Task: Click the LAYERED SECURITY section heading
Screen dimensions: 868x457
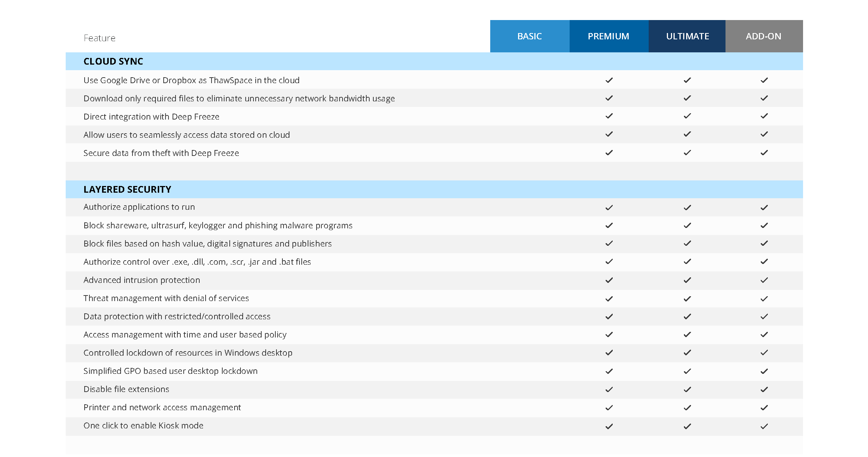Action: [x=127, y=189]
